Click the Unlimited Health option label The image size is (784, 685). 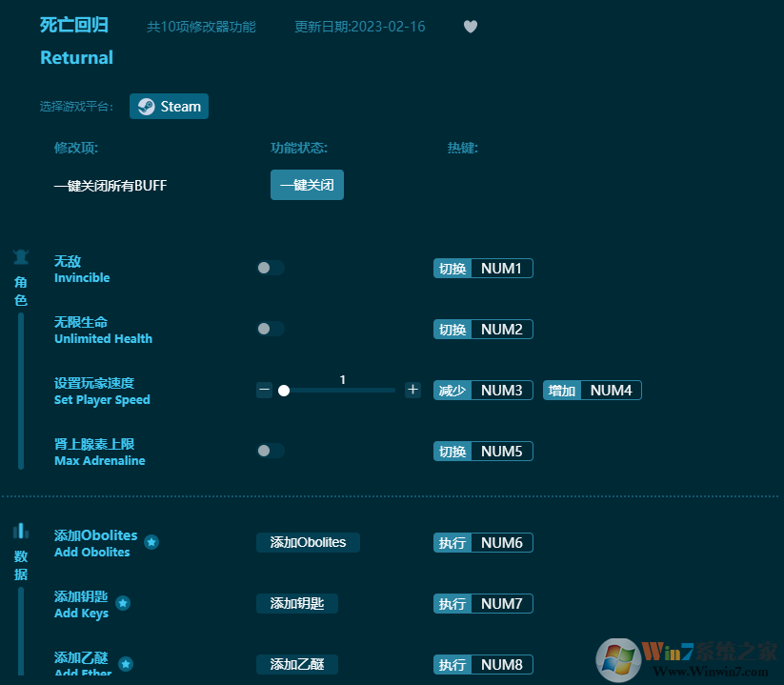coord(103,330)
